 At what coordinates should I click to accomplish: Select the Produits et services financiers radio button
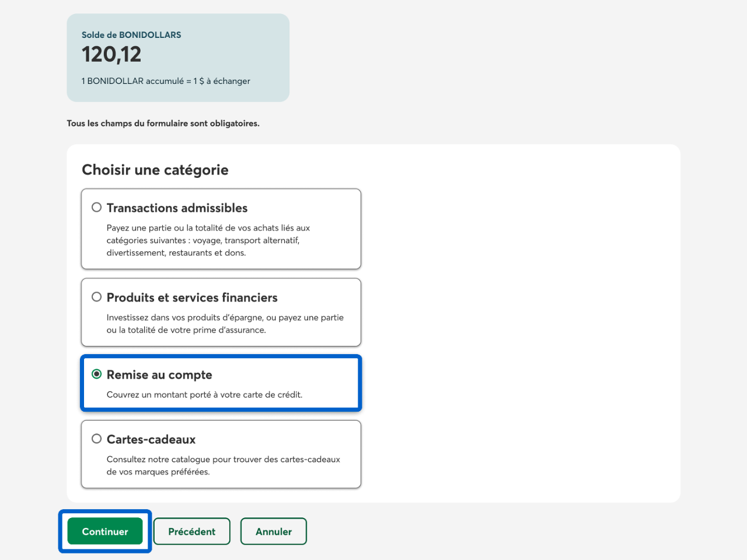tap(97, 297)
